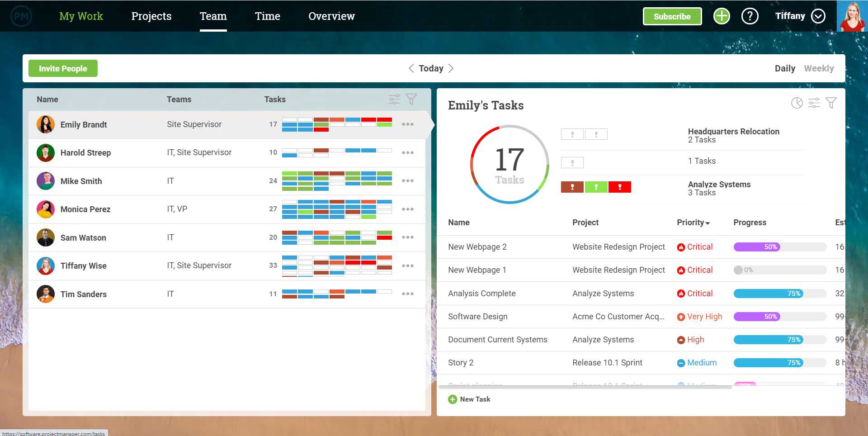The width and height of the screenshot is (868, 436).
Task: Open High priority for Document Current Systems
Action: pyautogui.click(x=690, y=340)
